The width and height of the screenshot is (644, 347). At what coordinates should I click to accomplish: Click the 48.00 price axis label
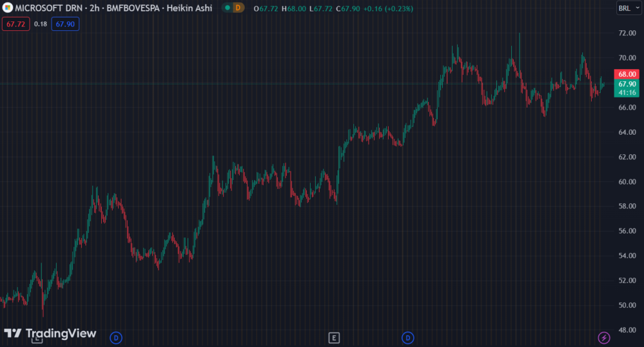click(x=627, y=330)
